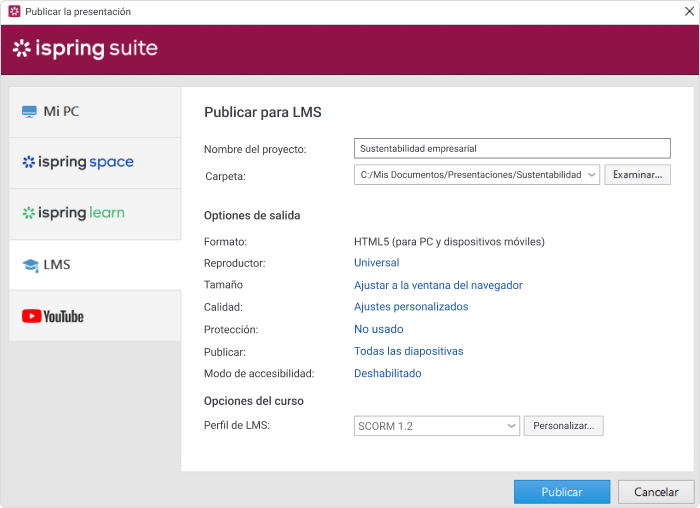Screen dimensions: 700x508
Task: Open the Universal reproductor link
Action: (376, 262)
